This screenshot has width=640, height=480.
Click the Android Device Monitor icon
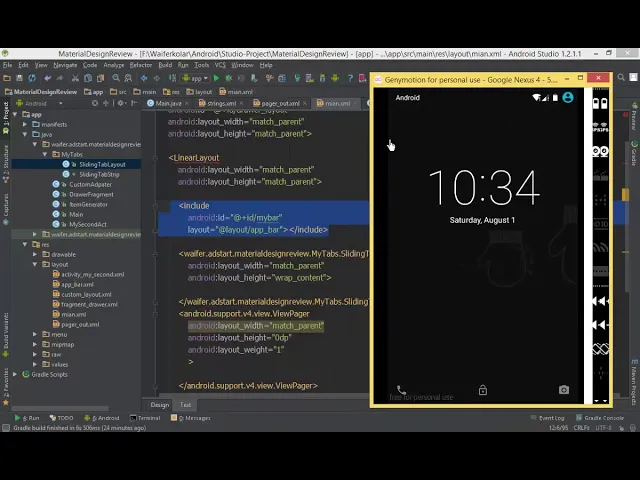pyautogui.click(x=335, y=78)
